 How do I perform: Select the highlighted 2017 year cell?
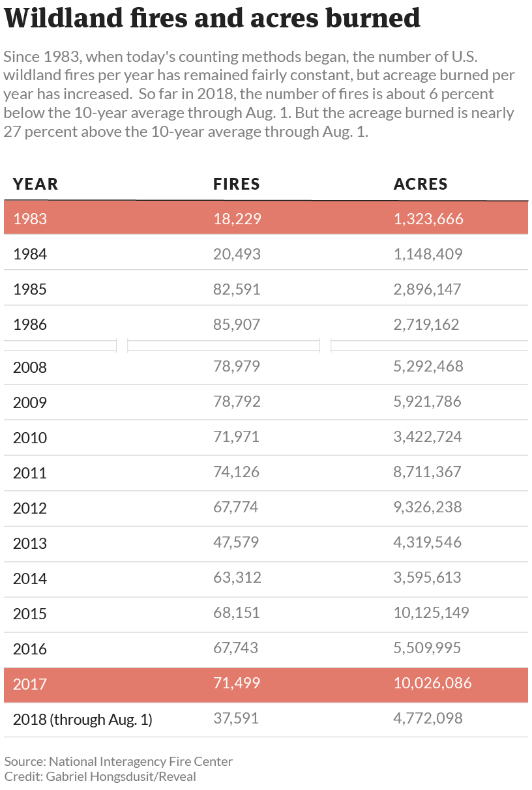click(30, 684)
